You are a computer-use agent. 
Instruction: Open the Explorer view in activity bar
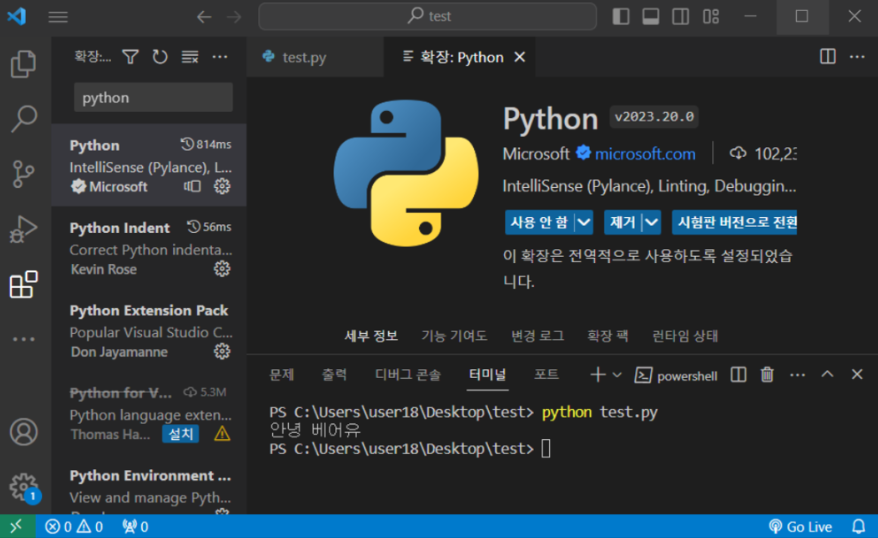(x=24, y=63)
